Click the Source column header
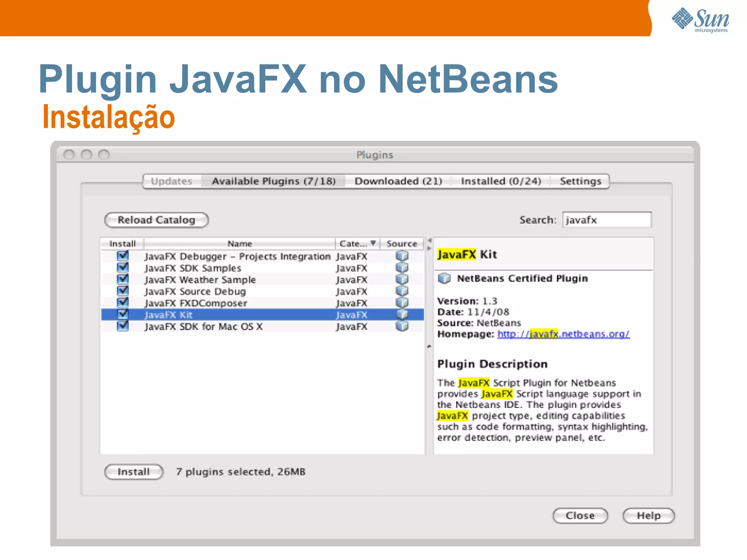747x560 pixels. point(402,244)
